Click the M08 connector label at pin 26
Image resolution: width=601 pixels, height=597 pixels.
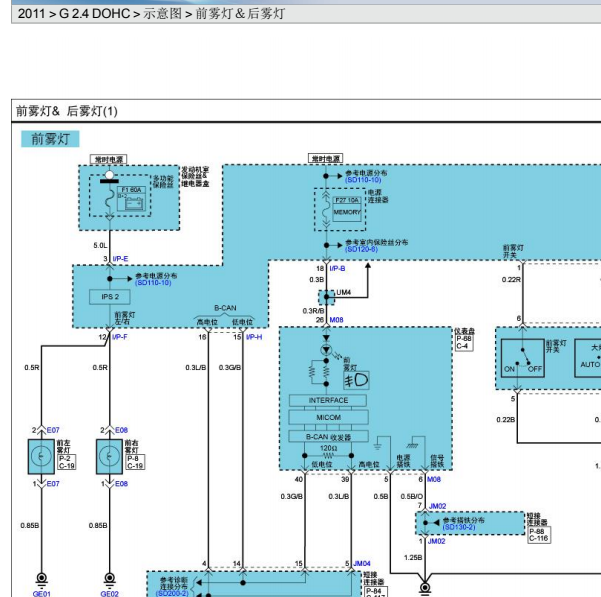(337, 320)
